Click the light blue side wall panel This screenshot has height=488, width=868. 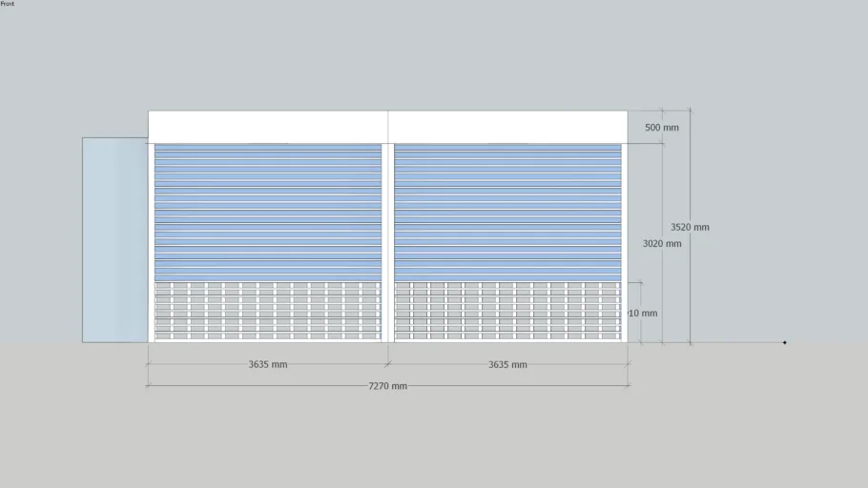114,239
